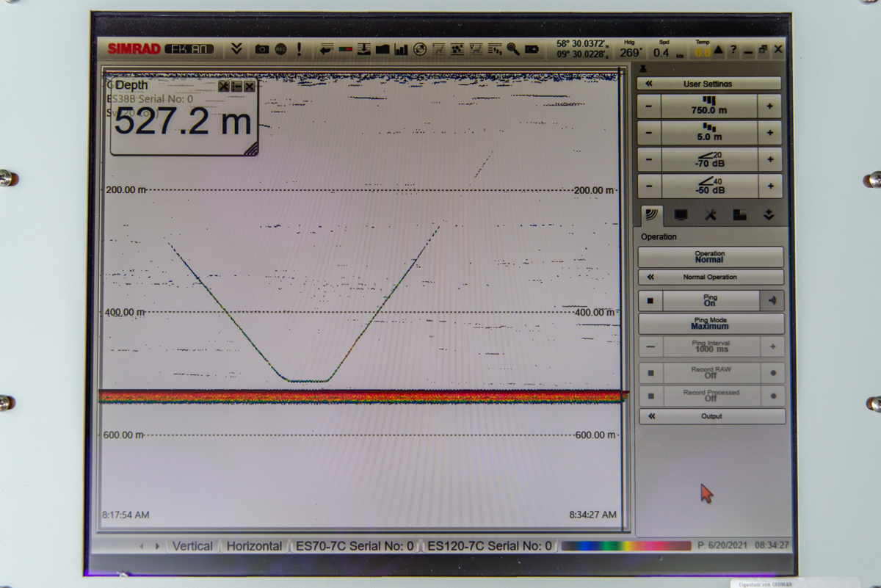Click the 750.0 m range button
The width and height of the screenshot is (881, 588).
[x=709, y=106]
